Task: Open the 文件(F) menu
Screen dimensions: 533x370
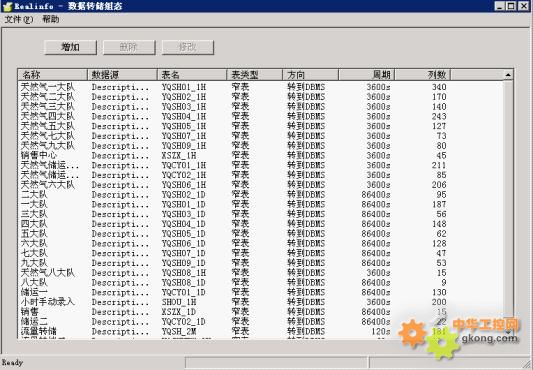Action: coord(19,19)
